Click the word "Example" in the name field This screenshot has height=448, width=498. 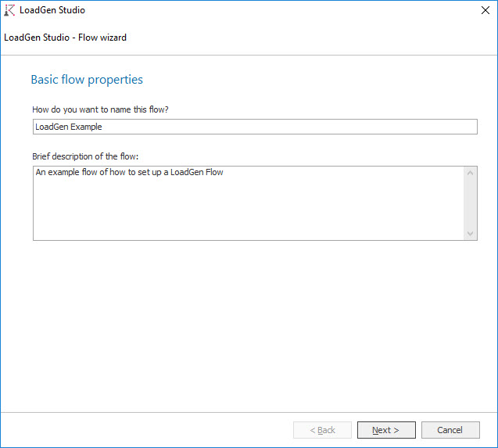point(86,127)
